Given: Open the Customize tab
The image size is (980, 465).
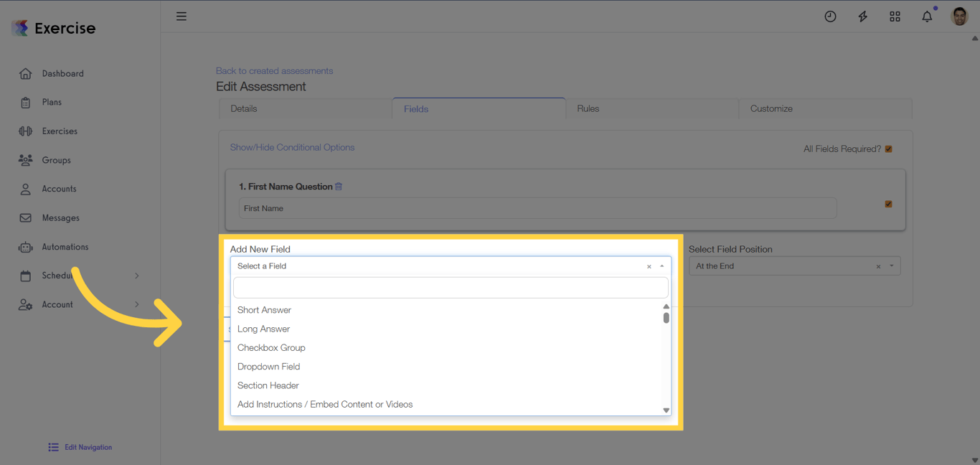Looking at the screenshot, I should click(771, 108).
